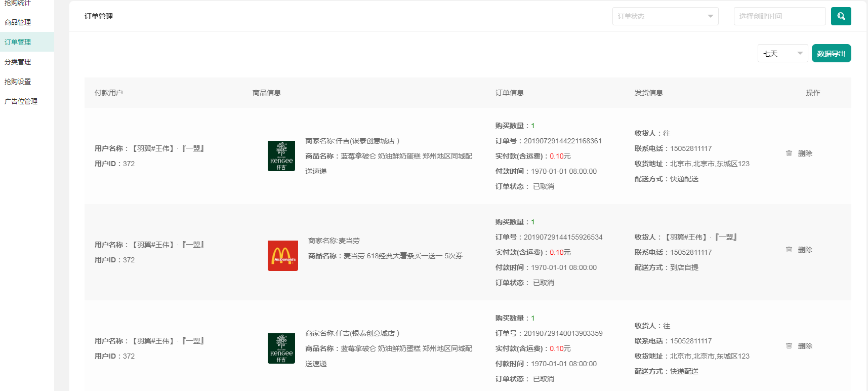
Task: Click first KenGee product thumbnail
Action: click(x=281, y=156)
